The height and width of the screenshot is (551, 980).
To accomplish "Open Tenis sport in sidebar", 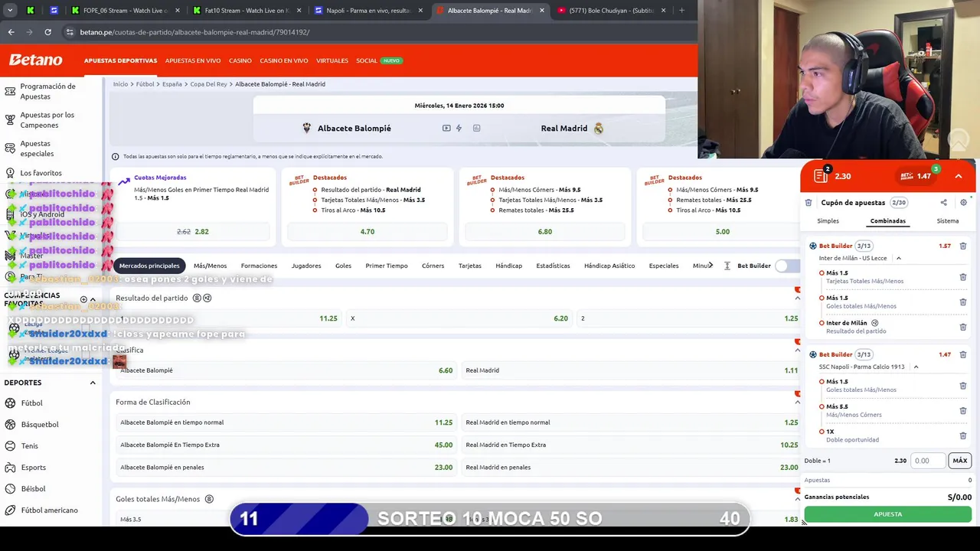I will pyautogui.click(x=30, y=446).
